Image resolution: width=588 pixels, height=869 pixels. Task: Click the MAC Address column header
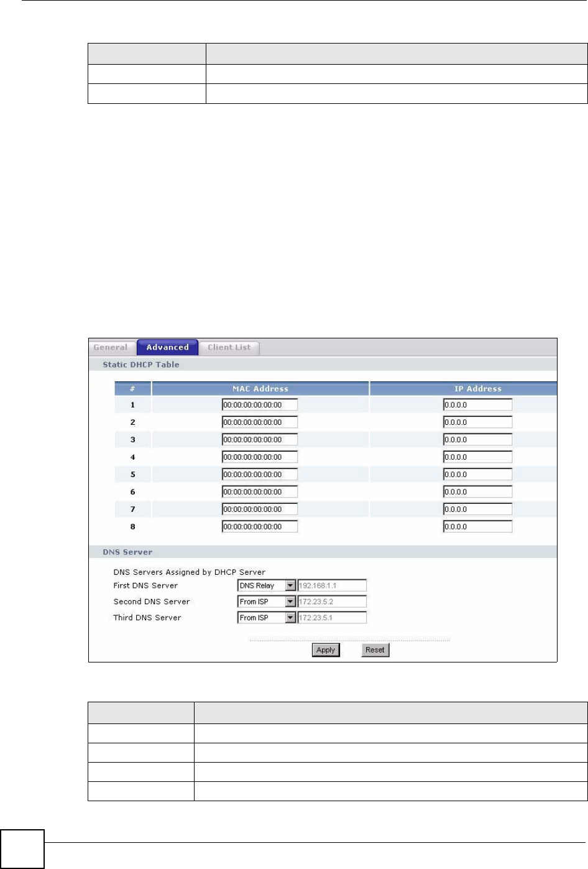coord(260,389)
